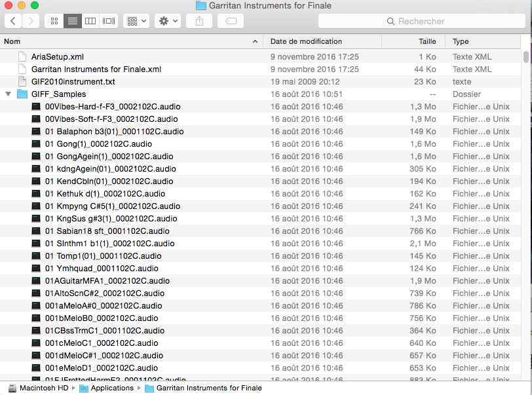Image resolution: width=532 pixels, height=395 pixels.
Task: Sort by Date de modification column
Action: [306, 41]
